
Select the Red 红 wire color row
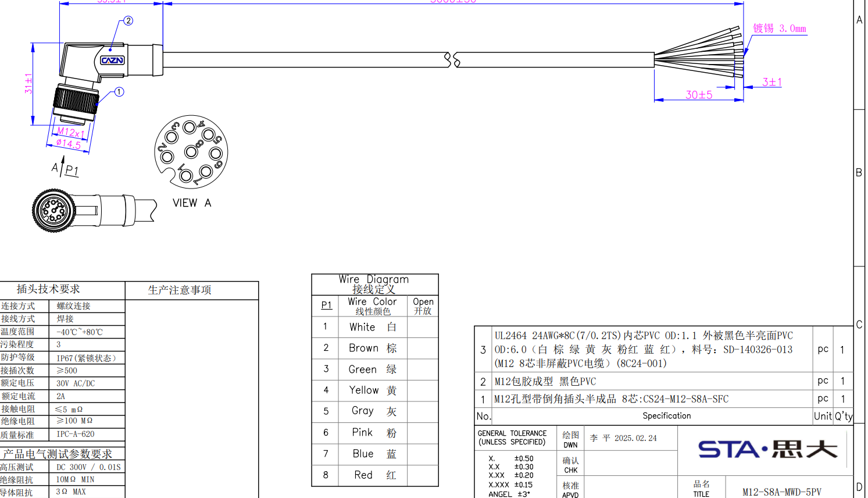point(373,475)
